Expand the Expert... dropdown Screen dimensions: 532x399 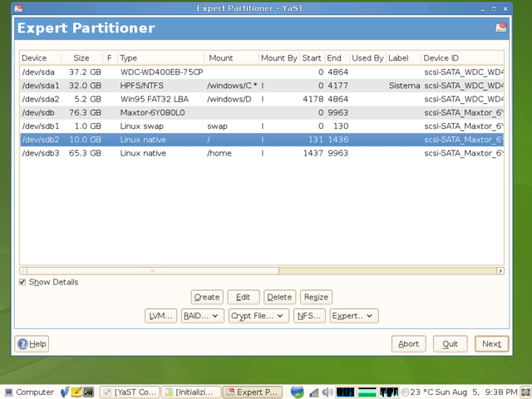click(354, 316)
